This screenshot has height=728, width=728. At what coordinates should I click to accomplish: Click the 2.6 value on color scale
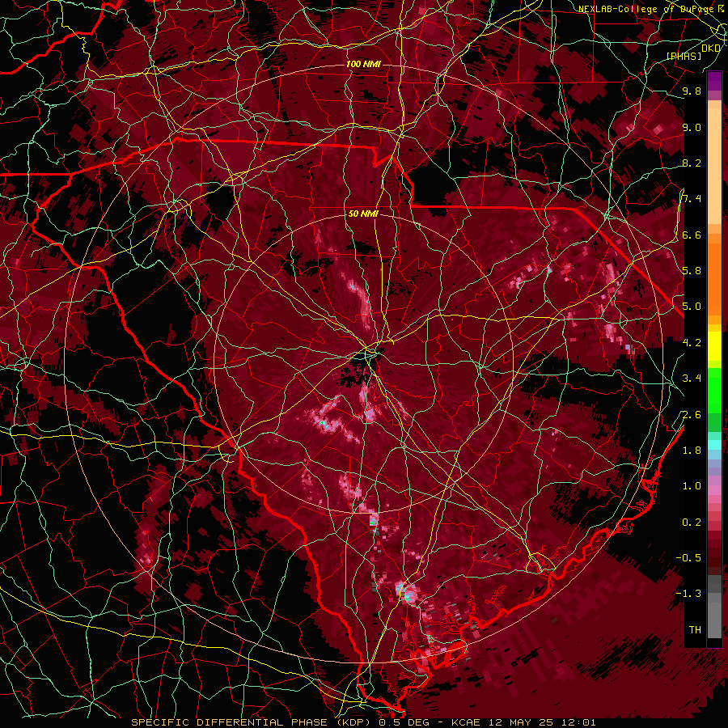pos(692,415)
